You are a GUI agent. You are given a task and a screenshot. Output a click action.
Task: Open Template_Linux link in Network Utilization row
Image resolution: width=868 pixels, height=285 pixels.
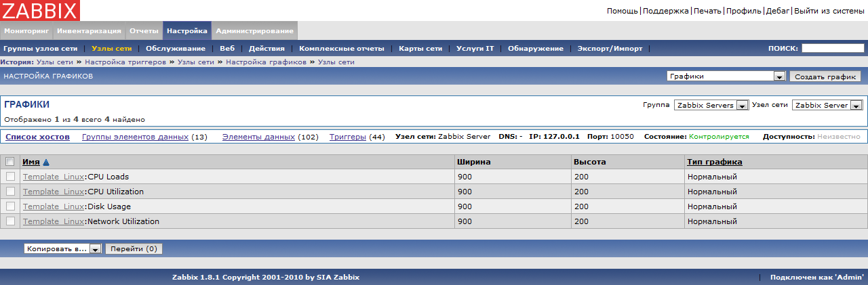(54, 221)
